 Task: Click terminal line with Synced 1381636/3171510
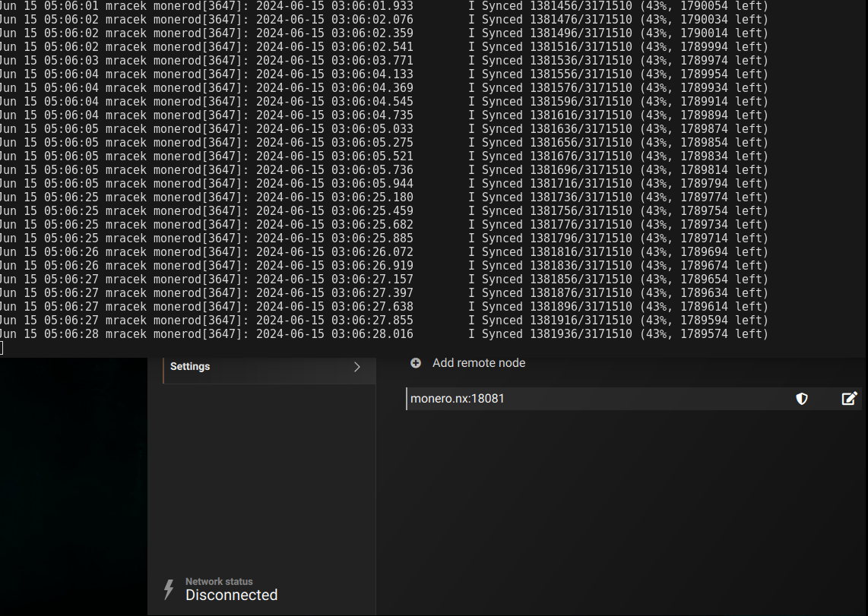(x=384, y=129)
